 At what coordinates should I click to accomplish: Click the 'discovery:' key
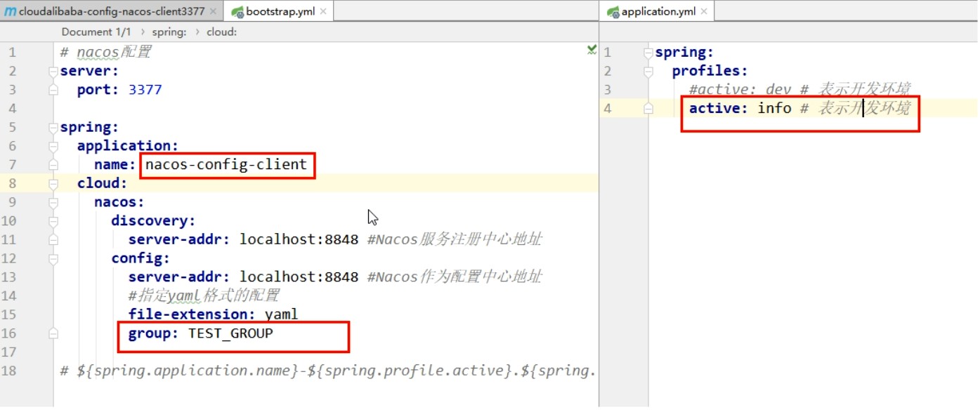(x=153, y=220)
